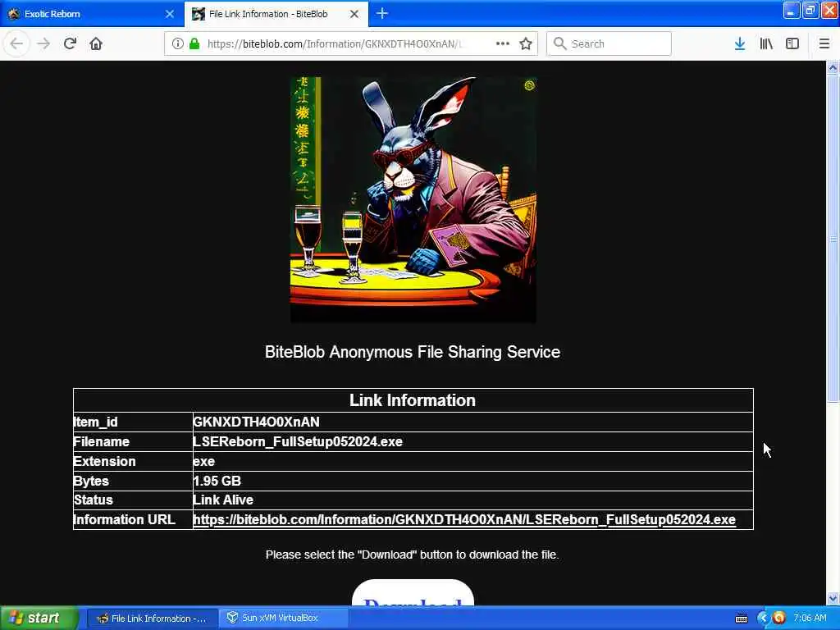The width and height of the screenshot is (840, 630).
Task: Click the vertical scrollbar thumb
Action: pyautogui.click(x=833, y=237)
